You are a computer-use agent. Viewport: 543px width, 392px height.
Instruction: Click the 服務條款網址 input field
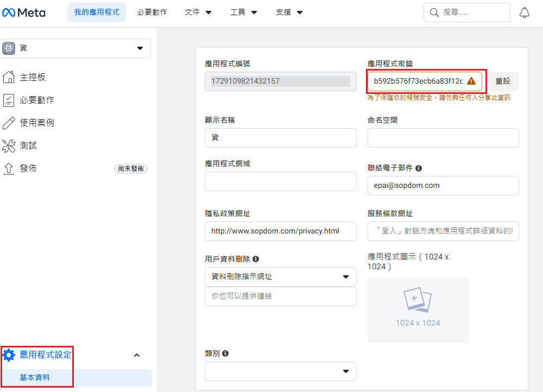click(x=443, y=231)
